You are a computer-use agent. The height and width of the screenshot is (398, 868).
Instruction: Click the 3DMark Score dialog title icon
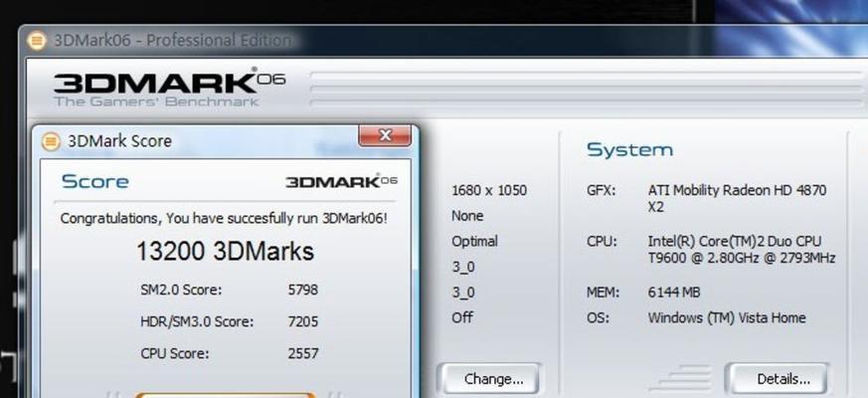point(51,141)
